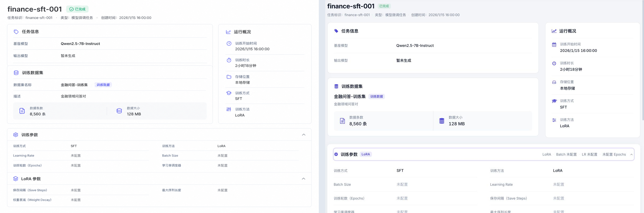
Task: Click the check icon in left 已完成 badge
Action: tap(71, 9)
